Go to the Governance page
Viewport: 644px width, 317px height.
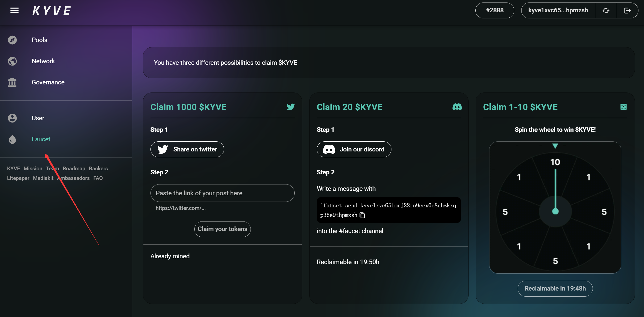48,82
